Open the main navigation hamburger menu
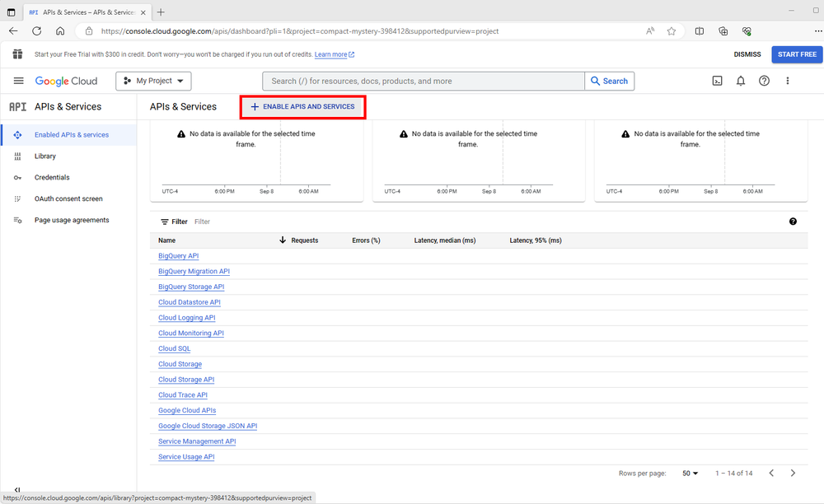The height and width of the screenshot is (504, 824). click(18, 81)
